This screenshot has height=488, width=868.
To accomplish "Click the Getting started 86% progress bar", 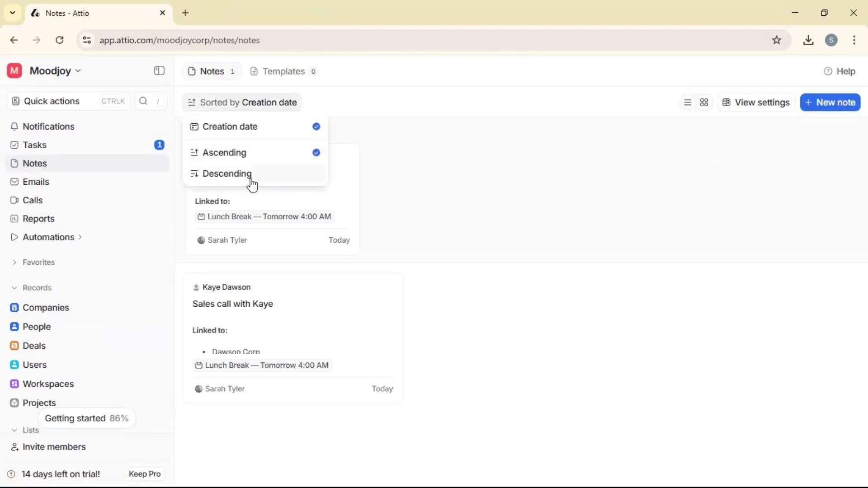I will tap(87, 418).
